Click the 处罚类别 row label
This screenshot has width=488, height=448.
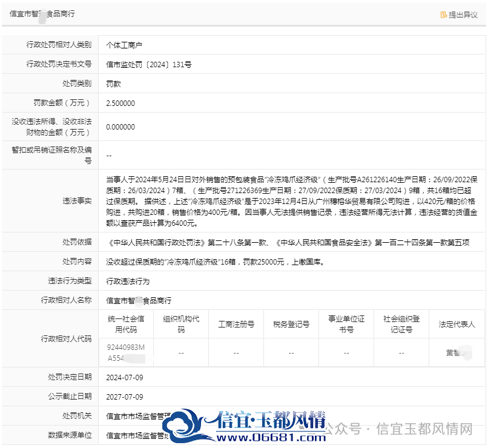coord(77,84)
